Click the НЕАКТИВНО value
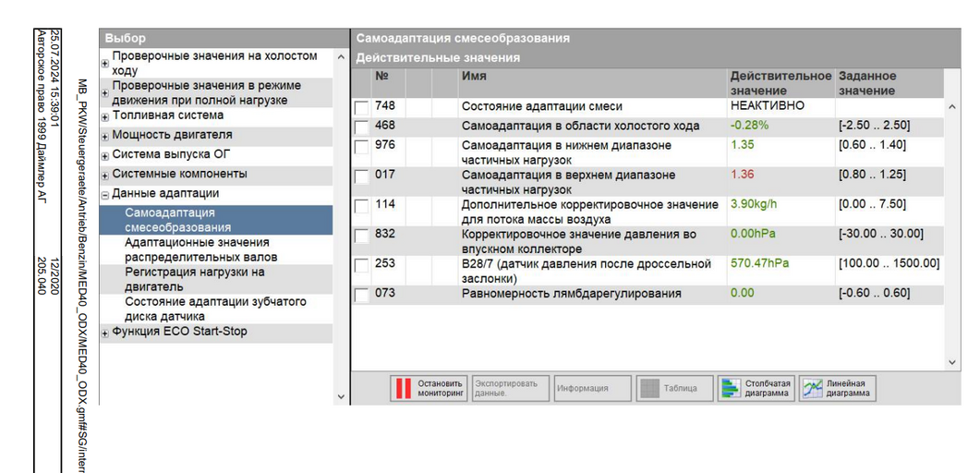980x473 pixels. (767, 106)
